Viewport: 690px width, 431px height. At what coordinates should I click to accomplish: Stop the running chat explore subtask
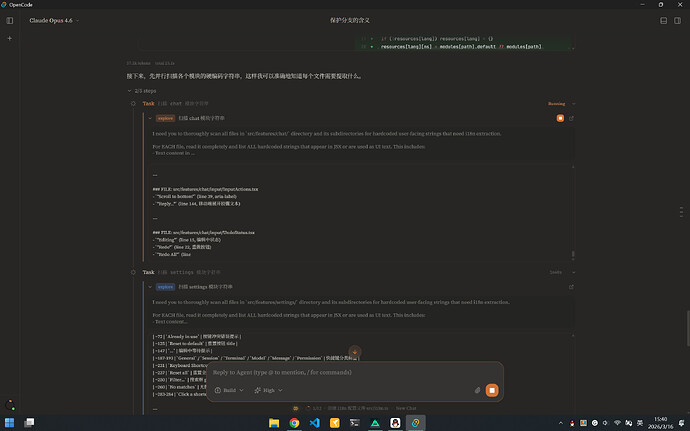[x=560, y=118]
